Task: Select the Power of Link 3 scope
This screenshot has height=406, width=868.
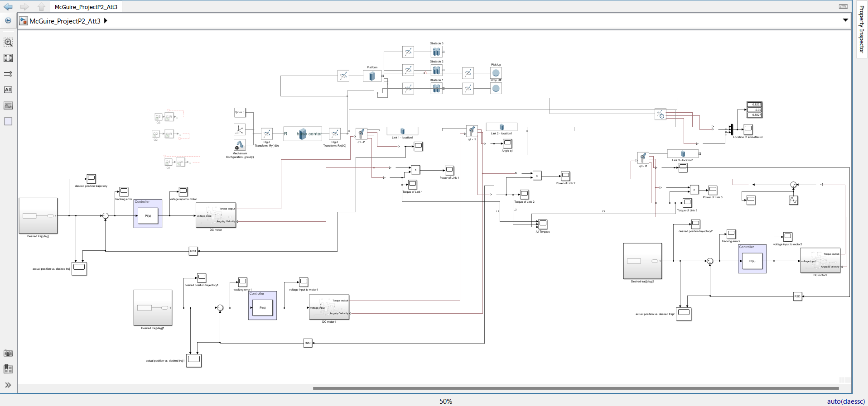Action: pyautogui.click(x=713, y=190)
